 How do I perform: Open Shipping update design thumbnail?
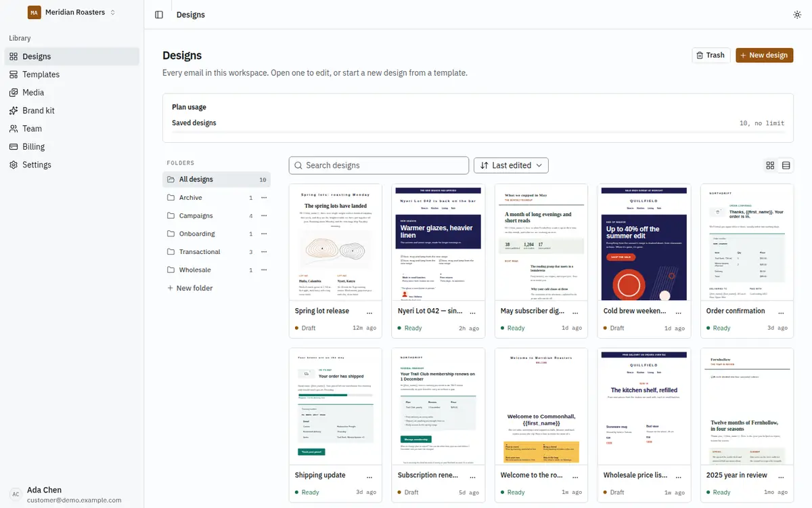click(x=336, y=406)
